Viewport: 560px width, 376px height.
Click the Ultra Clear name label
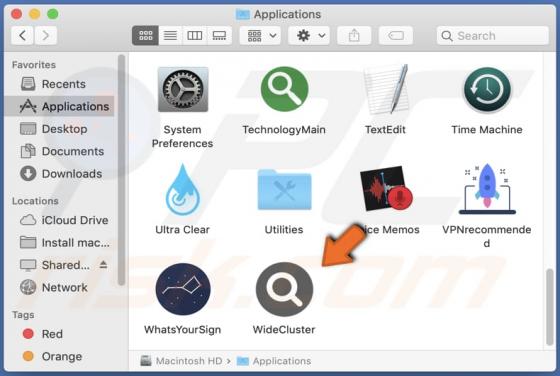[x=182, y=230]
